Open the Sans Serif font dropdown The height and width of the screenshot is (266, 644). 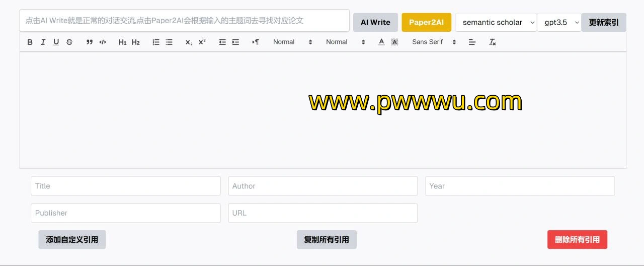point(434,42)
